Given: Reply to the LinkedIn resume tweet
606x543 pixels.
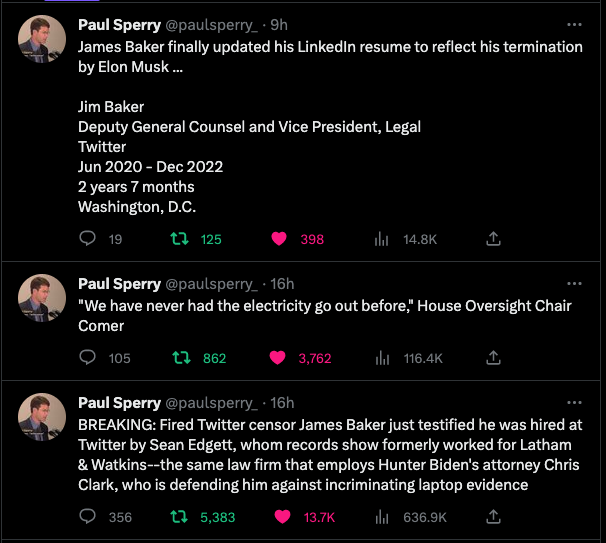Looking at the screenshot, I should click(x=87, y=239).
